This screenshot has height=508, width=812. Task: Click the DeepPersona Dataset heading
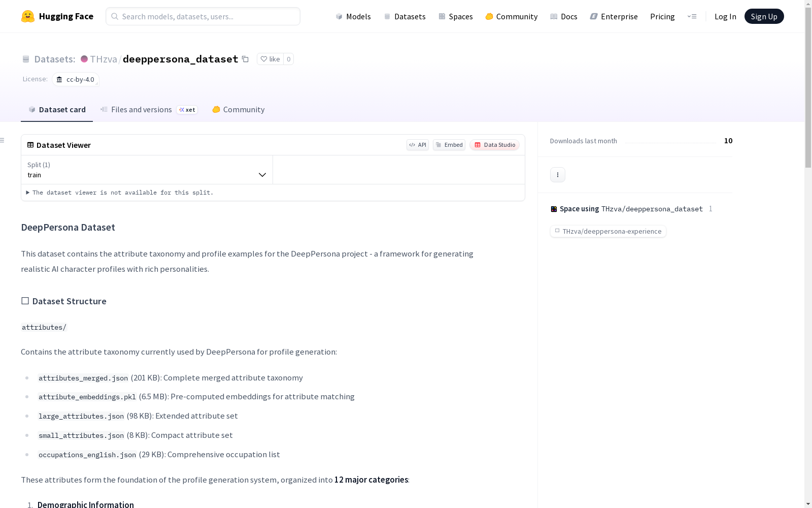[68, 227]
